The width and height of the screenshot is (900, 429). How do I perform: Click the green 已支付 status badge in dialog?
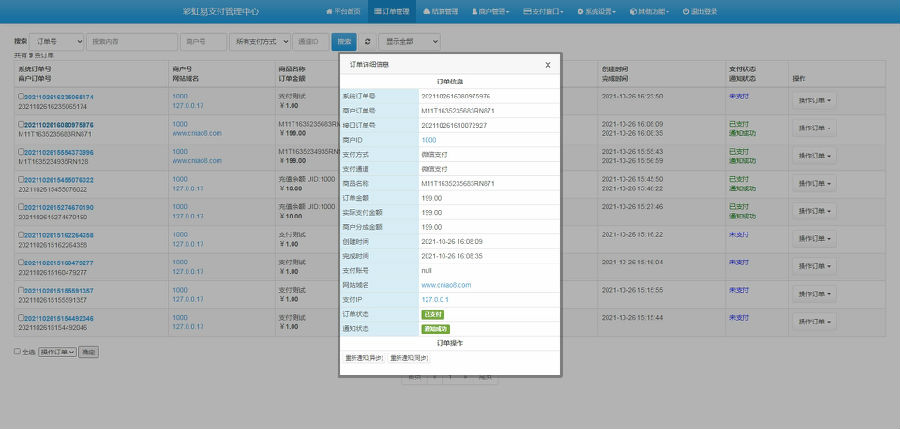click(433, 315)
